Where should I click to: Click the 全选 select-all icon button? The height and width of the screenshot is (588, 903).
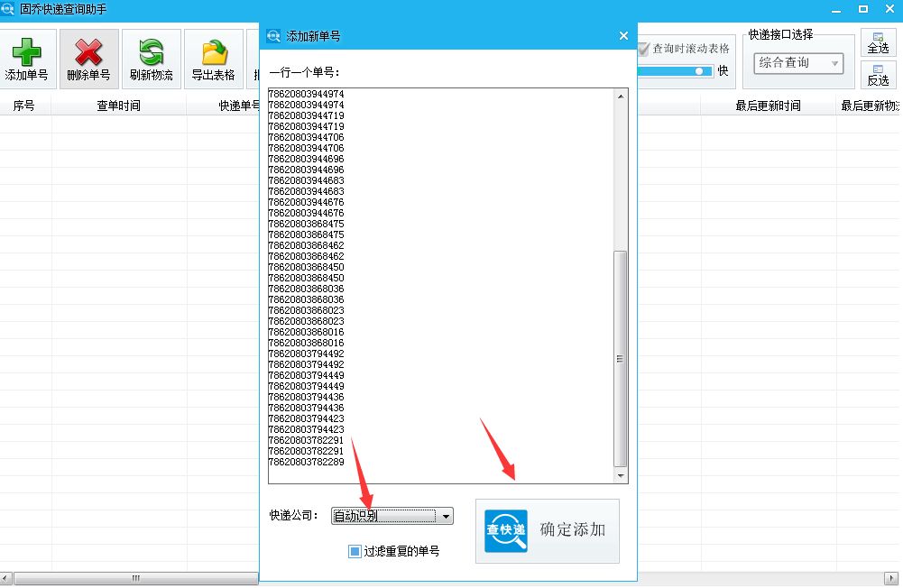coord(878,41)
